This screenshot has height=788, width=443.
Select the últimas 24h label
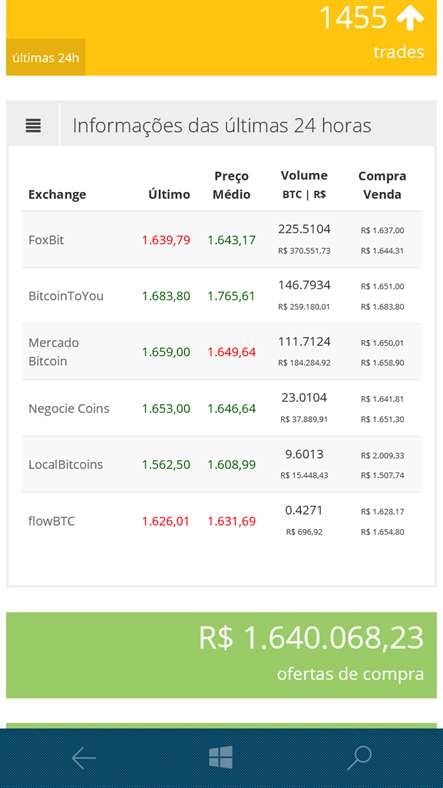(45, 57)
